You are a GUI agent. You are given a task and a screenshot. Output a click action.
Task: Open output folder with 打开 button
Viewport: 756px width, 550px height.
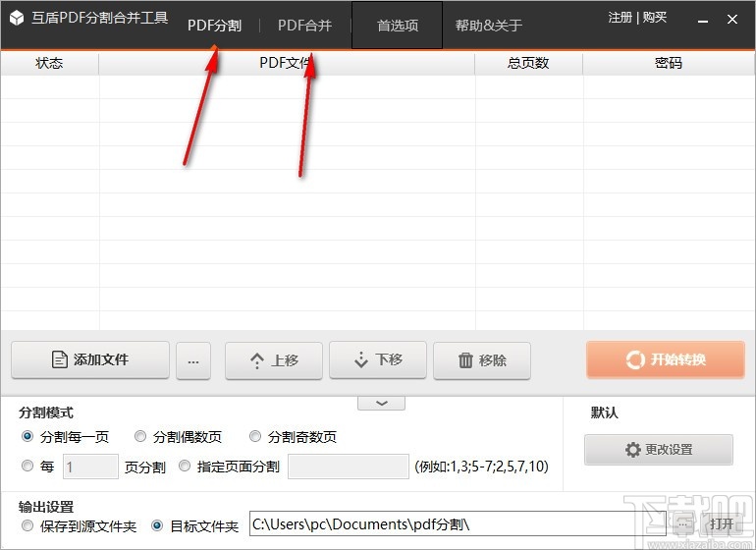tap(722, 523)
